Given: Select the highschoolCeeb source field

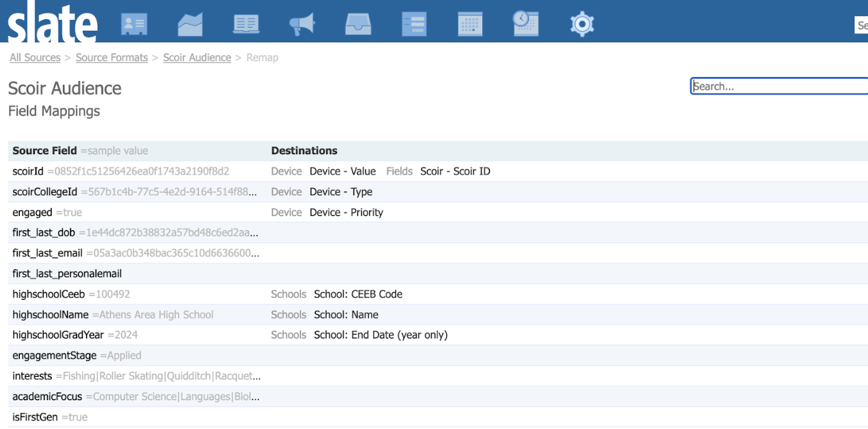Looking at the screenshot, I should point(49,295).
